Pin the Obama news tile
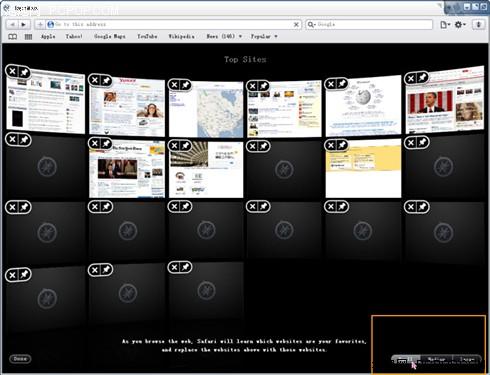The image size is (490, 375). [422, 78]
